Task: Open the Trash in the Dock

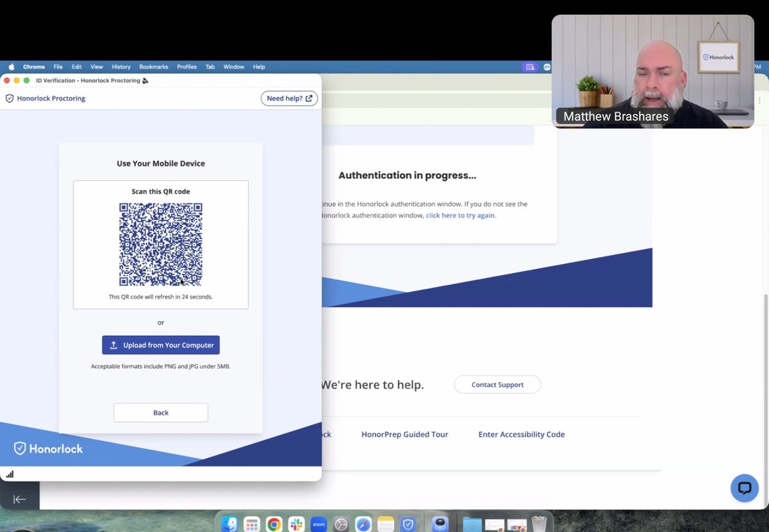Action: [x=539, y=524]
